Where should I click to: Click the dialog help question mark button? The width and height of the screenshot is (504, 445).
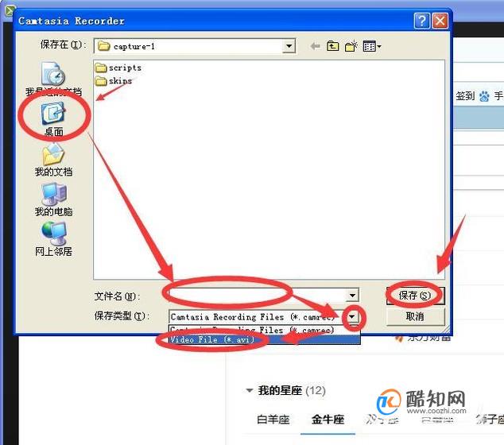coord(421,21)
